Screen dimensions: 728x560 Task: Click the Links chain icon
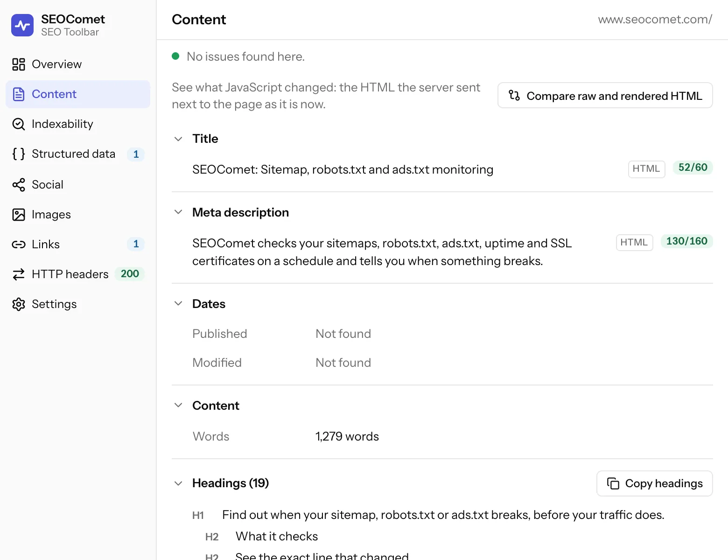[19, 245]
